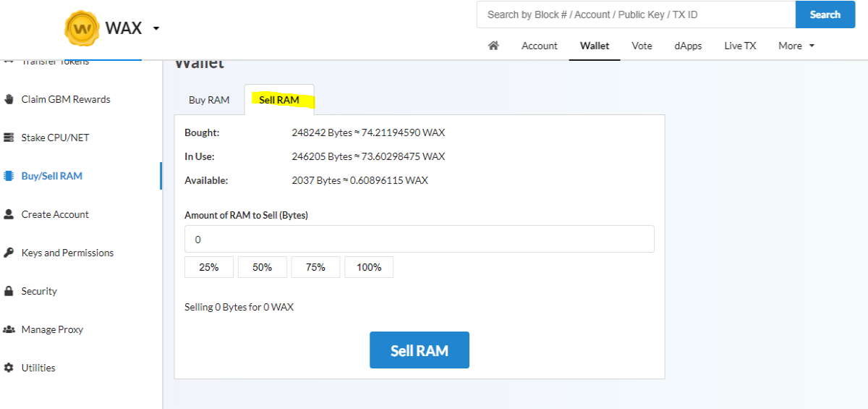Viewport: 868px width, 409px height.
Task: Open the Vote menu item
Action: pos(642,46)
